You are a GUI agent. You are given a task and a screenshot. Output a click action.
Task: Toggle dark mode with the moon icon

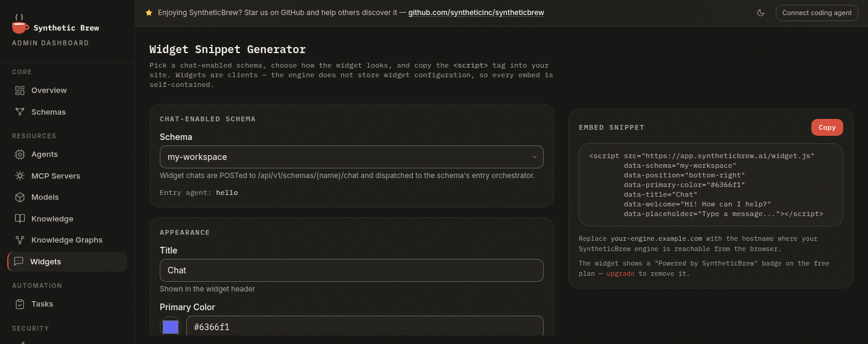(x=761, y=13)
